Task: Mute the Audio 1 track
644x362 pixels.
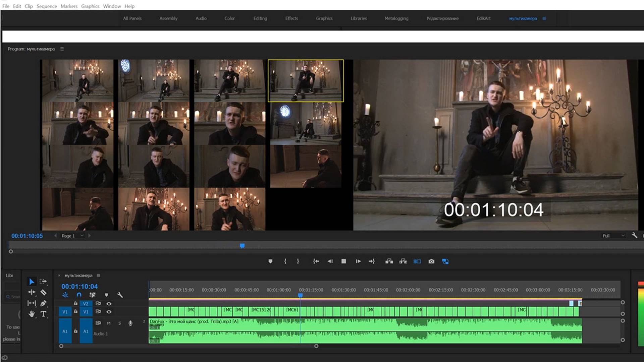Action: 109,323
